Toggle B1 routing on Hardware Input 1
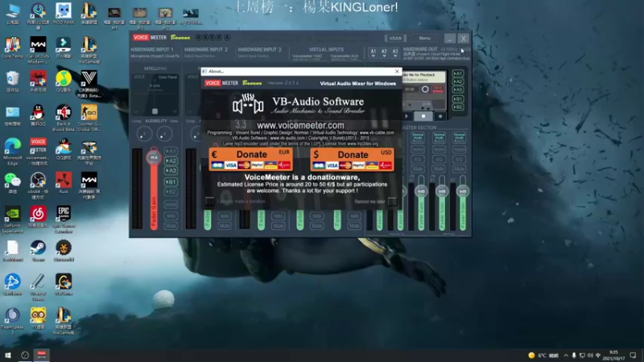Image resolution: width=644 pixels, height=362 pixels. [171, 182]
